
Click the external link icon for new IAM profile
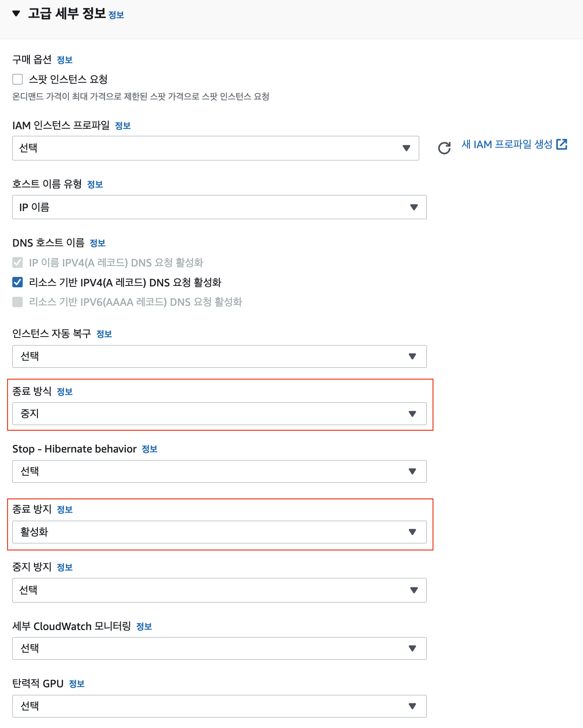coord(562,144)
